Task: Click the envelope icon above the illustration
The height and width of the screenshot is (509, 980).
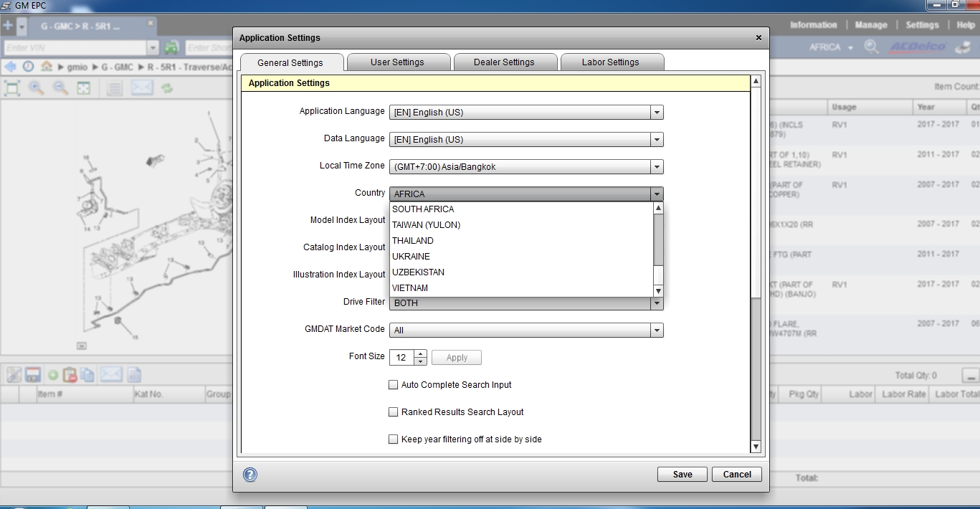Action: pos(142,88)
